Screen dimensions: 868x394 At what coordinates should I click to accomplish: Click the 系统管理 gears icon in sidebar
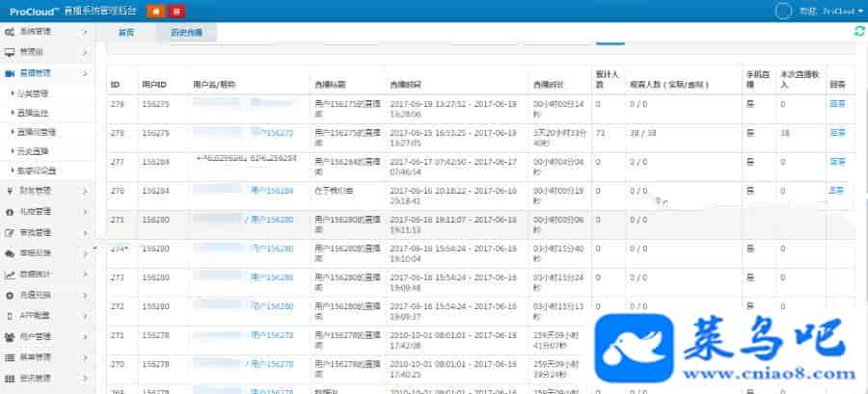[10, 32]
